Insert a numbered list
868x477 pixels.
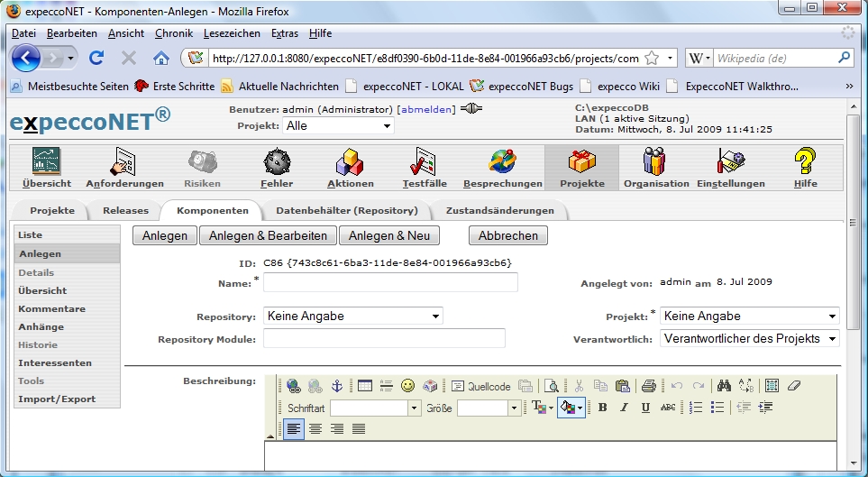pyautogui.click(x=697, y=408)
